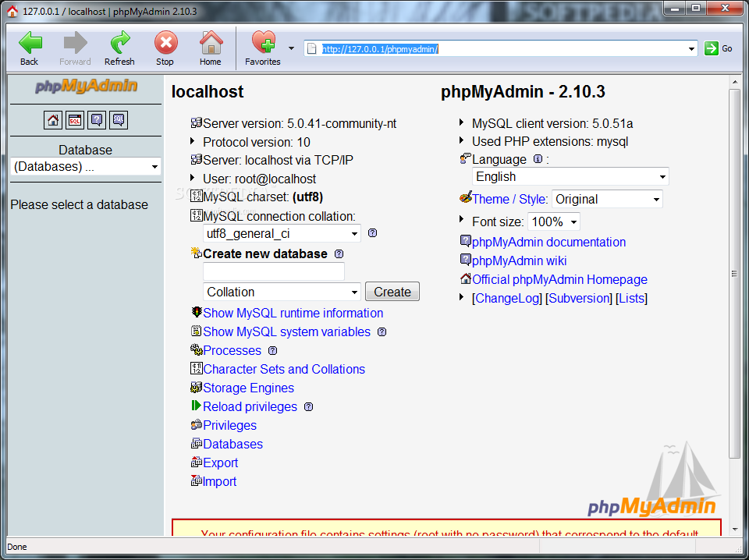The image size is (749, 560).
Task: Click the vertical scrollbar down arrow
Action: point(735,529)
